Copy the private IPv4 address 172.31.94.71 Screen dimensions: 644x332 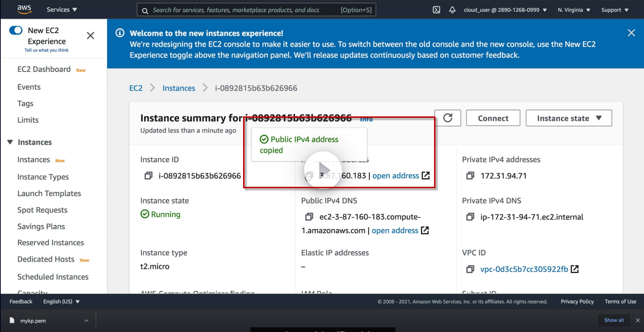pyautogui.click(x=470, y=176)
